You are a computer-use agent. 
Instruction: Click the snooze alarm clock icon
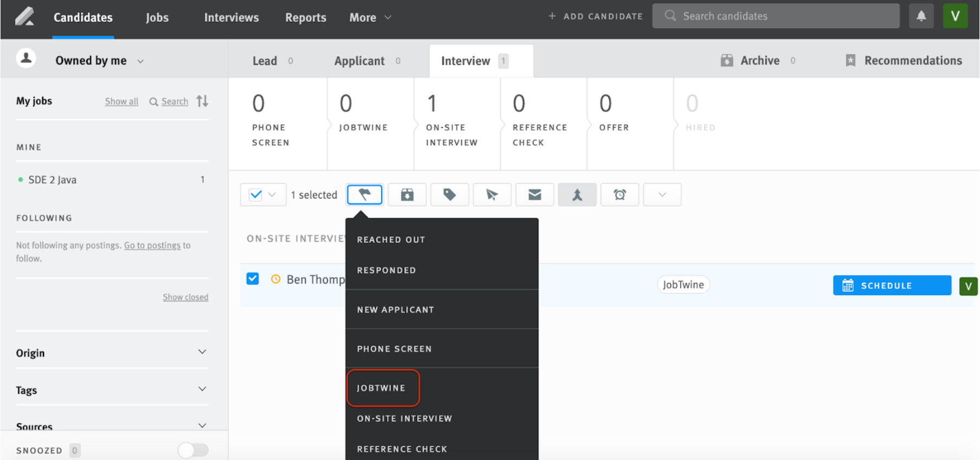click(x=620, y=195)
